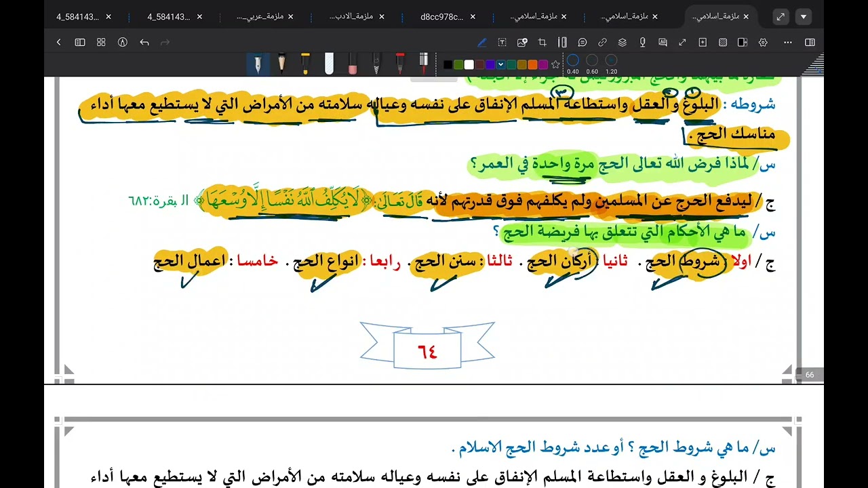Open the ruler tool
868x488 pixels.
coord(562,42)
